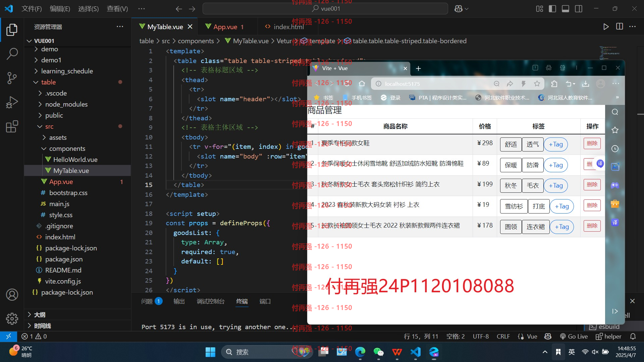
Task: Click browser sidebar search icon
Action: 615,112
